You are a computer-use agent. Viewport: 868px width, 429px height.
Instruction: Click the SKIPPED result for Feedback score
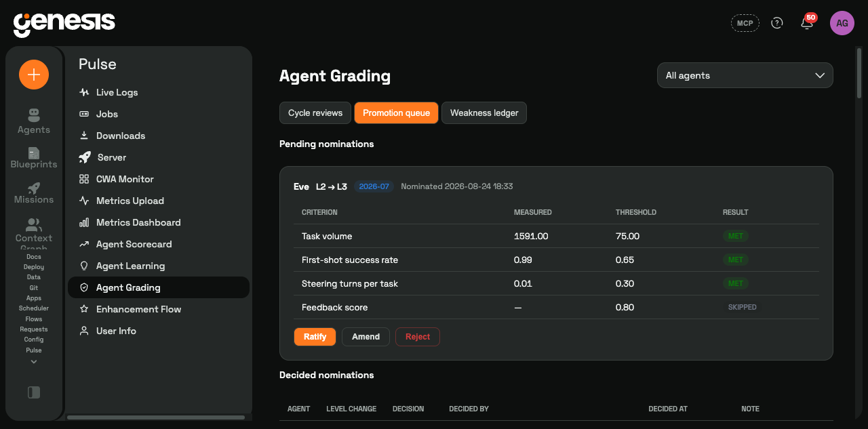[x=742, y=307]
